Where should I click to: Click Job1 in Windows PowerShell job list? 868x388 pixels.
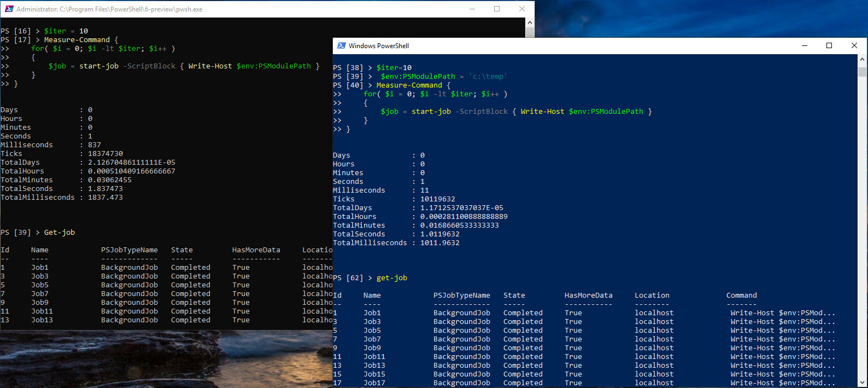pyautogui.click(x=372, y=313)
